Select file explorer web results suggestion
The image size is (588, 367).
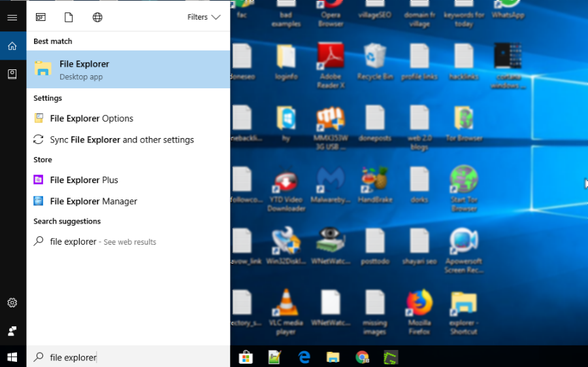point(128,241)
